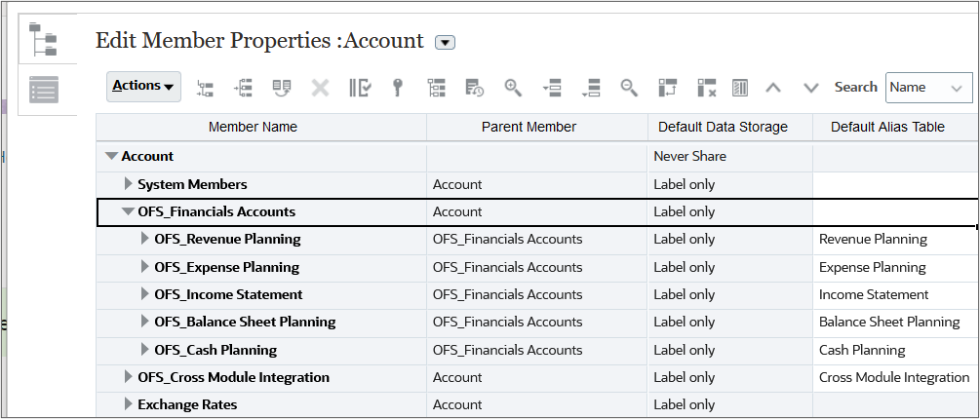Select the Exchange Rates member name
The height and width of the screenshot is (419, 980).
click(x=187, y=404)
